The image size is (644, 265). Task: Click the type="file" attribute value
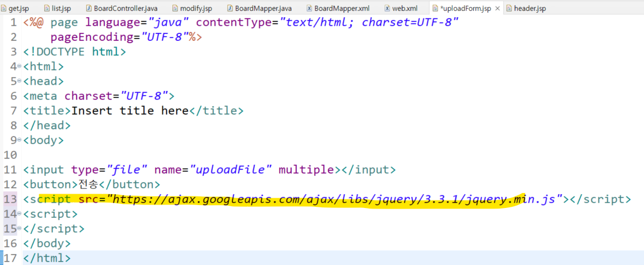[127, 169]
